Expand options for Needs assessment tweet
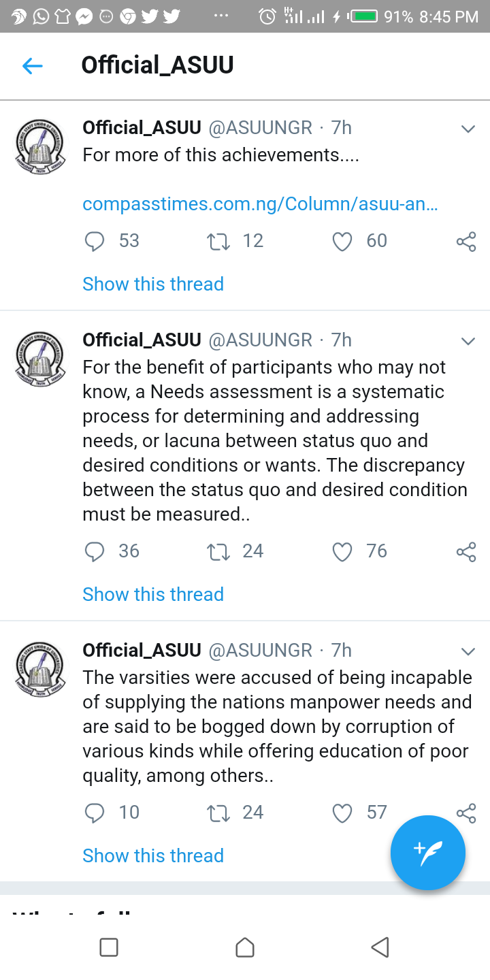Viewport: 490px width, 980px height. pos(468,341)
